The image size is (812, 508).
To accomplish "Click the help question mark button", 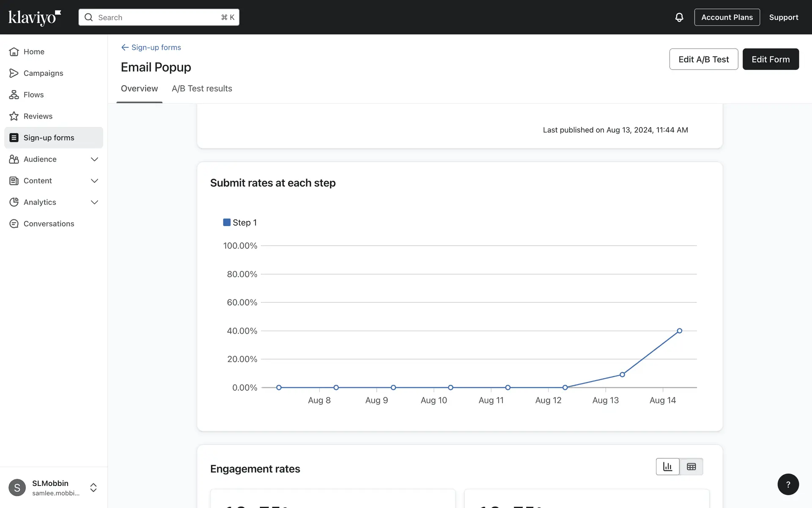I will [788, 484].
